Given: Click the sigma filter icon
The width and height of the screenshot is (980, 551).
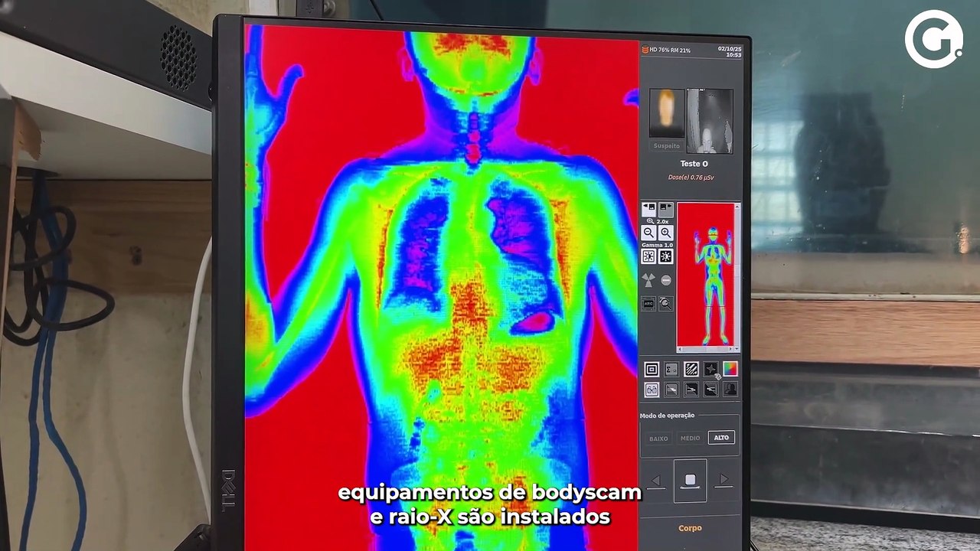Looking at the screenshot, I should pyautogui.click(x=671, y=370).
